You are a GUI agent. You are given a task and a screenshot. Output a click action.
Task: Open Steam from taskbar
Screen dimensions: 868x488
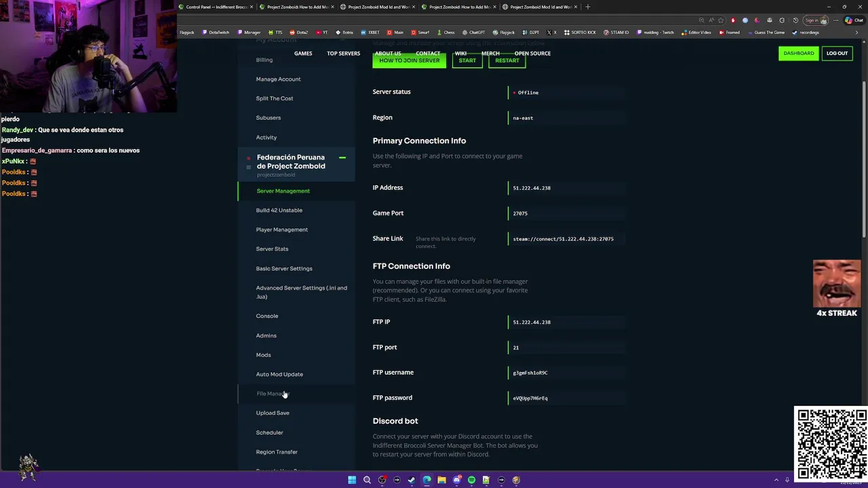[412, 480]
